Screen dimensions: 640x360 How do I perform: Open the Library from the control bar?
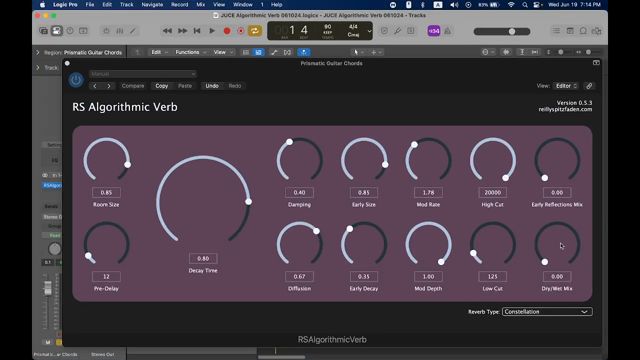(x=43, y=31)
